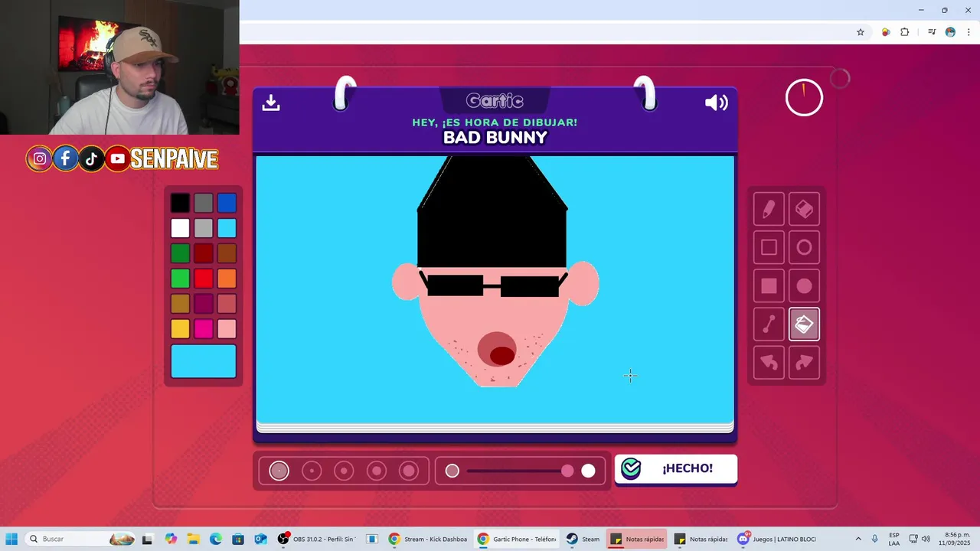Pick the bright red color swatch
The height and width of the screenshot is (551, 980).
tap(203, 279)
